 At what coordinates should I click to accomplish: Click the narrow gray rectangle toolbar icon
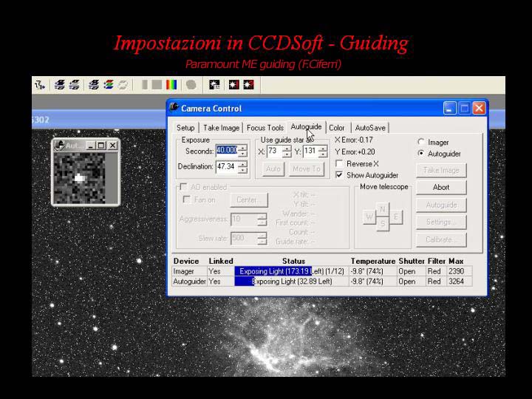[145, 84]
